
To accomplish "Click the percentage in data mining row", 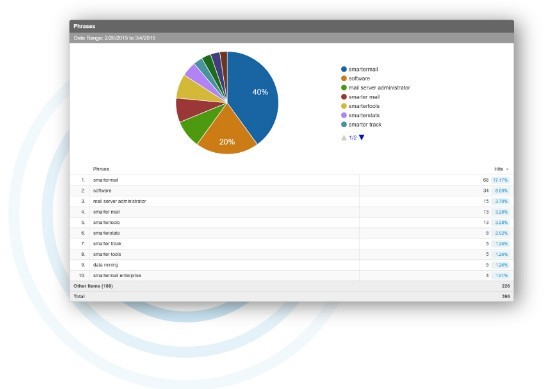I will (501, 265).
